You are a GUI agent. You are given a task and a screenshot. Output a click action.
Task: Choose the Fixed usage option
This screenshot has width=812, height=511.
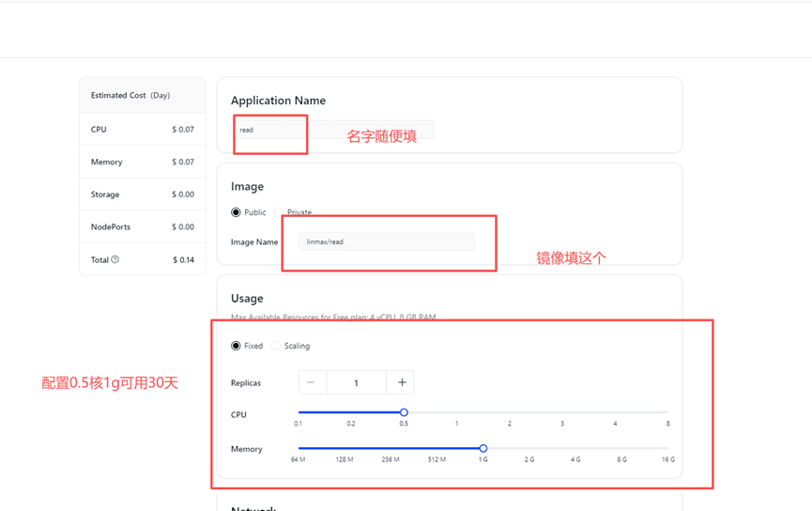236,346
